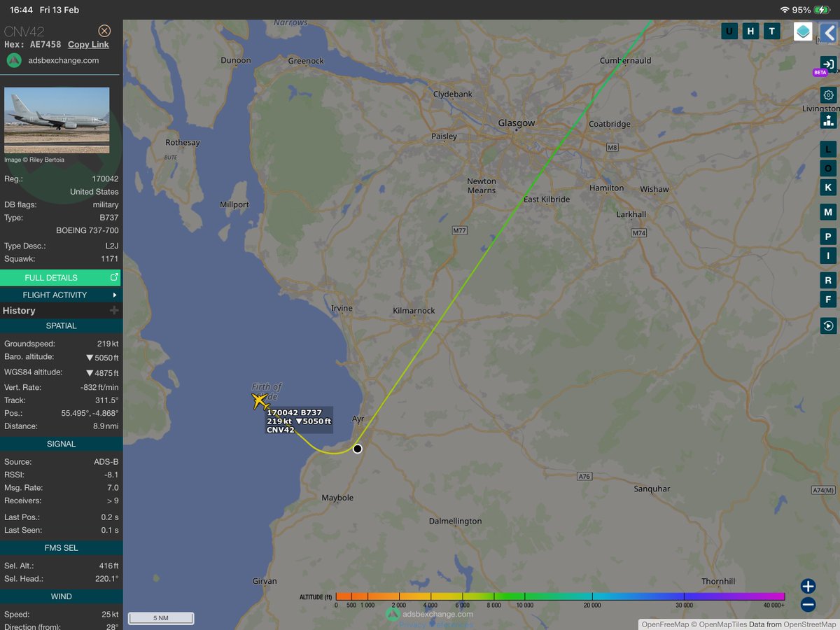Click the 170042 B737 aircraft map label
840x630 pixels.
pyautogui.click(x=299, y=421)
